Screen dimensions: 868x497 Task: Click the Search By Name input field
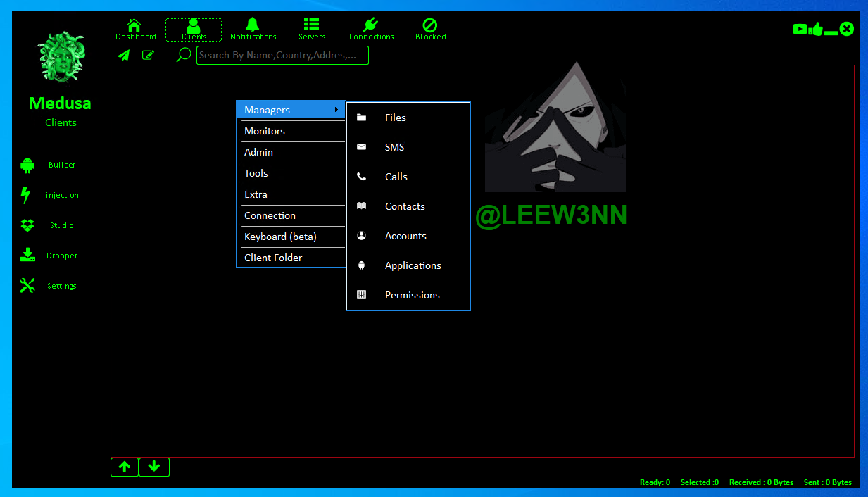click(x=282, y=55)
